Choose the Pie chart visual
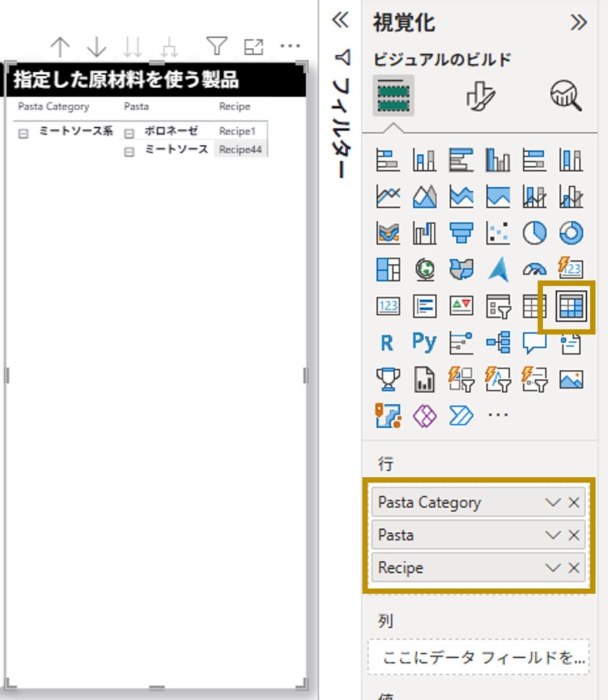 [534, 234]
